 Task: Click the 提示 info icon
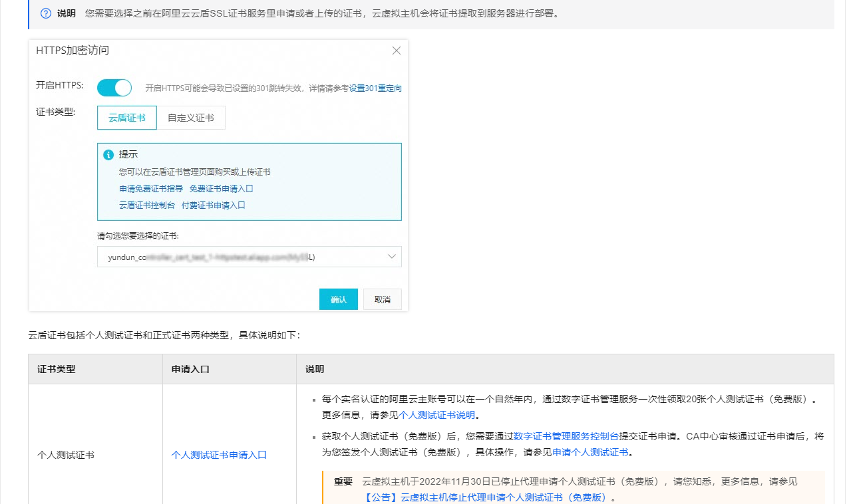pyautogui.click(x=108, y=155)
